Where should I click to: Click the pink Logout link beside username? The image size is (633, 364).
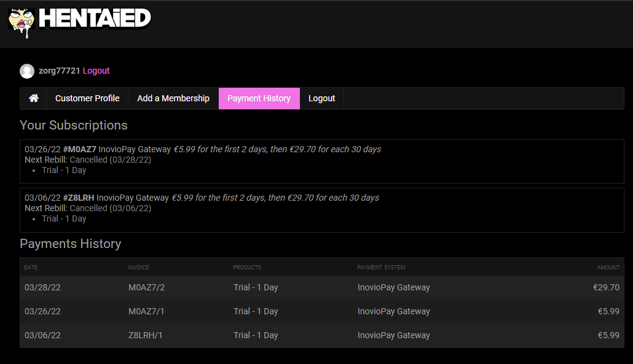[96, 71]
